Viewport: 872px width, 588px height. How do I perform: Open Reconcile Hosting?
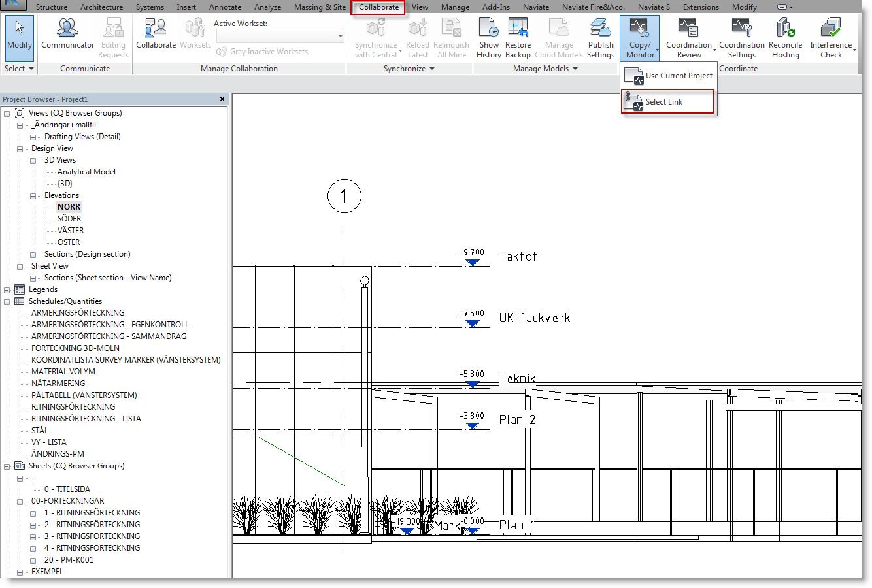coord(785,37)
